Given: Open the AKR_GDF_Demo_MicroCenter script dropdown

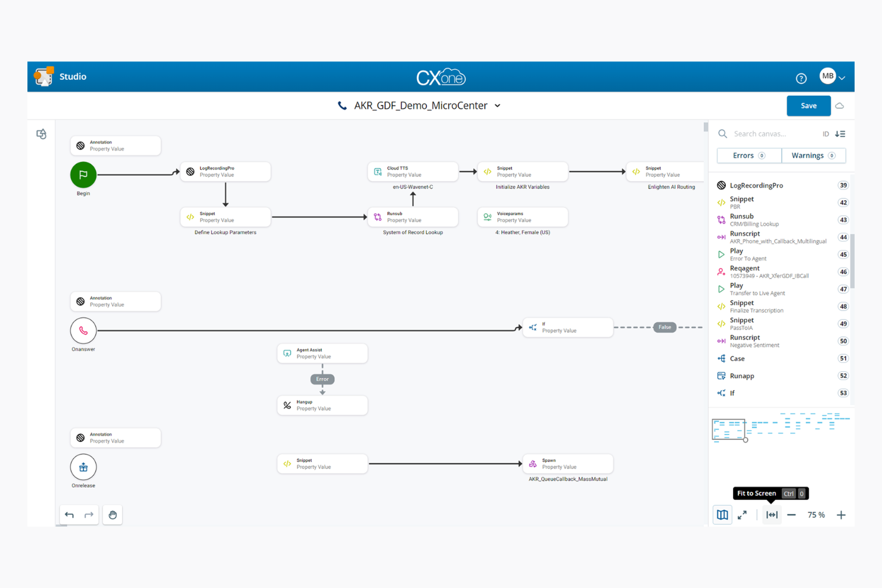Looking at the screenshot, I should pyautogui.click(x=498, y=105).
